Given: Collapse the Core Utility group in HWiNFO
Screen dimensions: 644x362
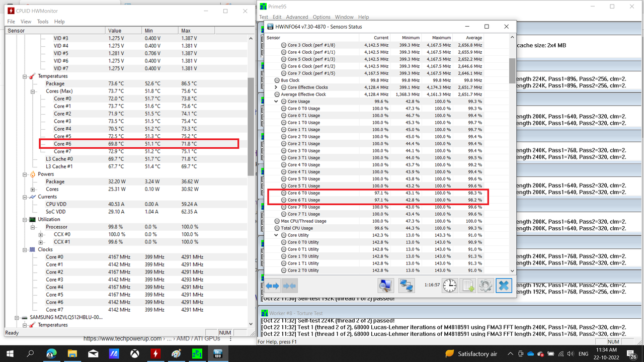Looking at the screenshot, I should pyautogui.click(x=276, y=235).
